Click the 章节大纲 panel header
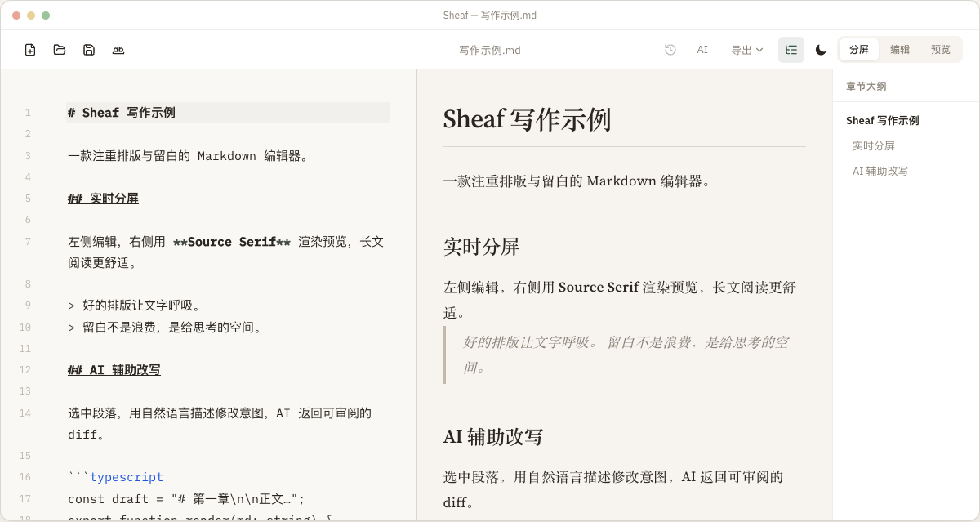The image size is (980, 522). [x=866, y=86]
